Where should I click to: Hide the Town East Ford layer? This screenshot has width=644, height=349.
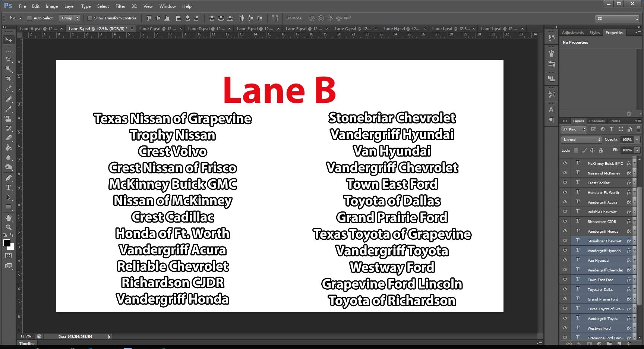(565, 280)
